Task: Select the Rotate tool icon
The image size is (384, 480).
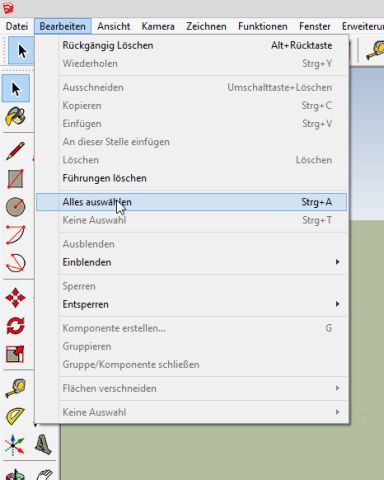Action: 15,326
